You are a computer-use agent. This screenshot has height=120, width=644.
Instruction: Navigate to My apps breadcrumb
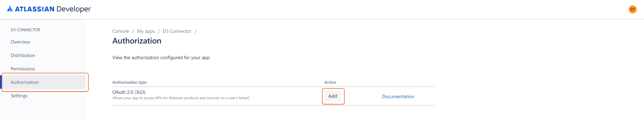[x=146, y=31]
